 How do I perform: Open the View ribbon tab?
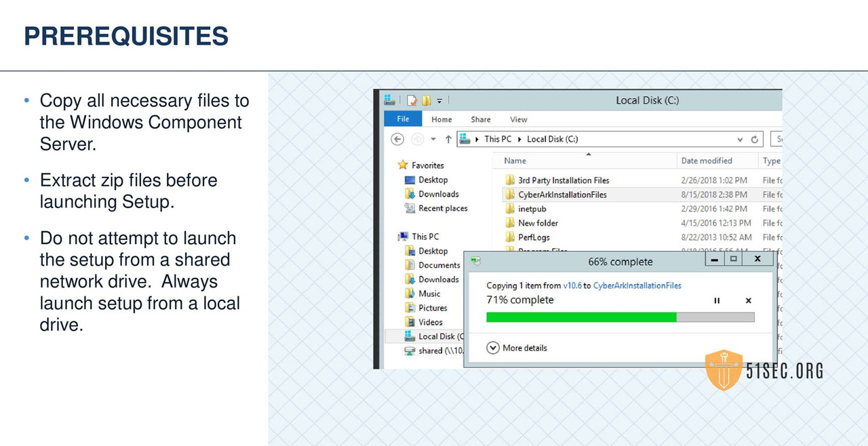[x=519, y=119]
